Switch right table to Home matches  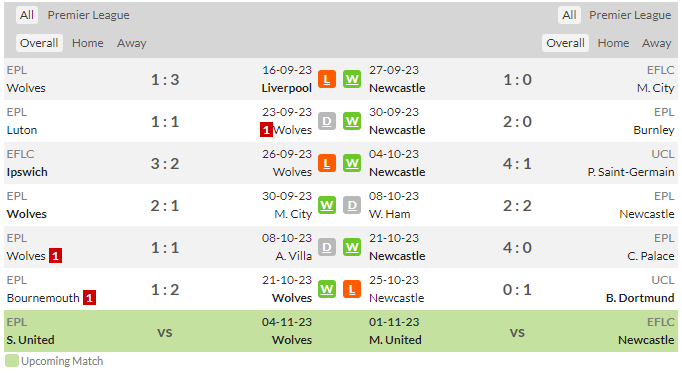[613, 43]
